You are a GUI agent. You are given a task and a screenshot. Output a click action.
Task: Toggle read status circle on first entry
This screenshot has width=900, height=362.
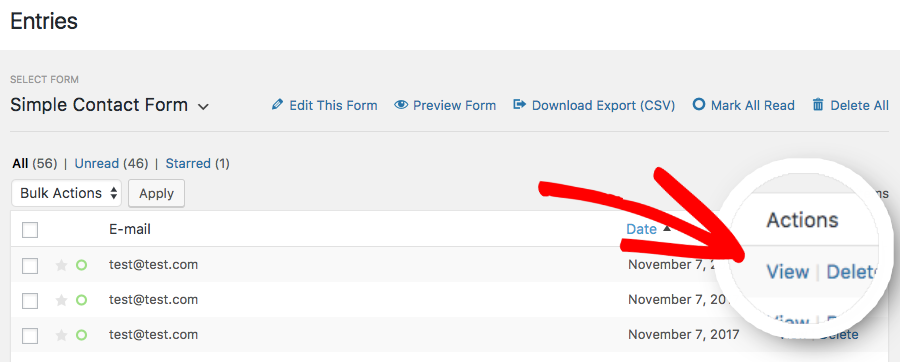[x=82, y=265]
